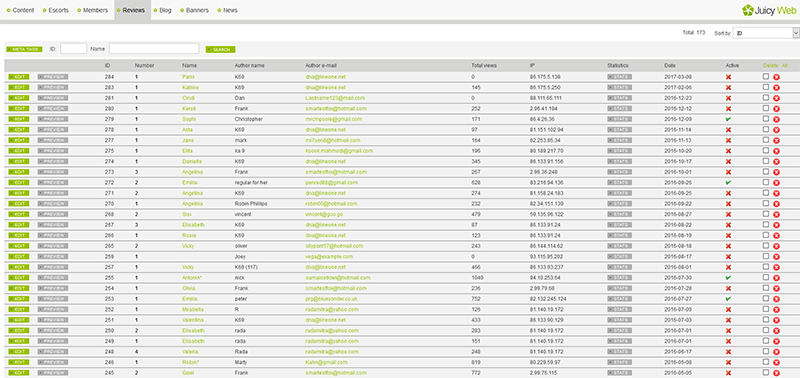This screenshot has height=378, width=800.
Task: Toggle the green check active status for review 279
Action: pos(729,119)
